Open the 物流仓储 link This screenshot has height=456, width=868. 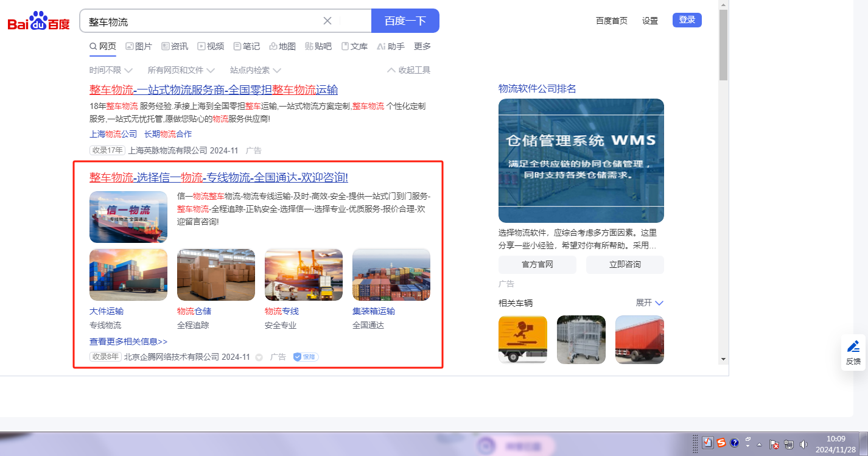[x=194, y=311]
